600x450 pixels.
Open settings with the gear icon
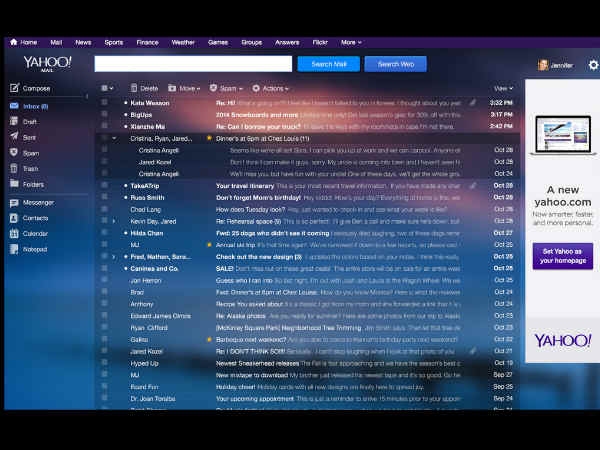tap(593, 65)
